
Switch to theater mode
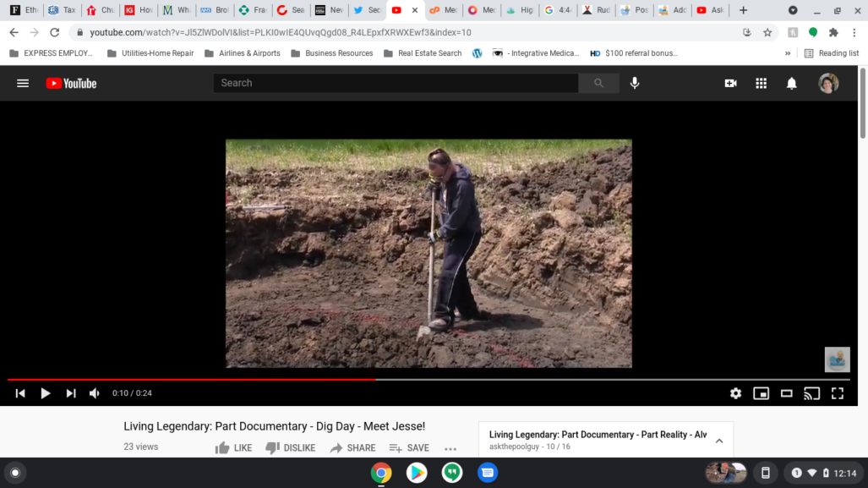click(x=786, y=393)
